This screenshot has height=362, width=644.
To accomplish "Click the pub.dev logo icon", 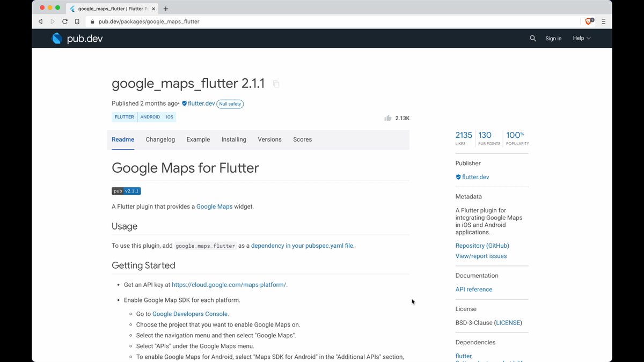I will pos(57,38).
